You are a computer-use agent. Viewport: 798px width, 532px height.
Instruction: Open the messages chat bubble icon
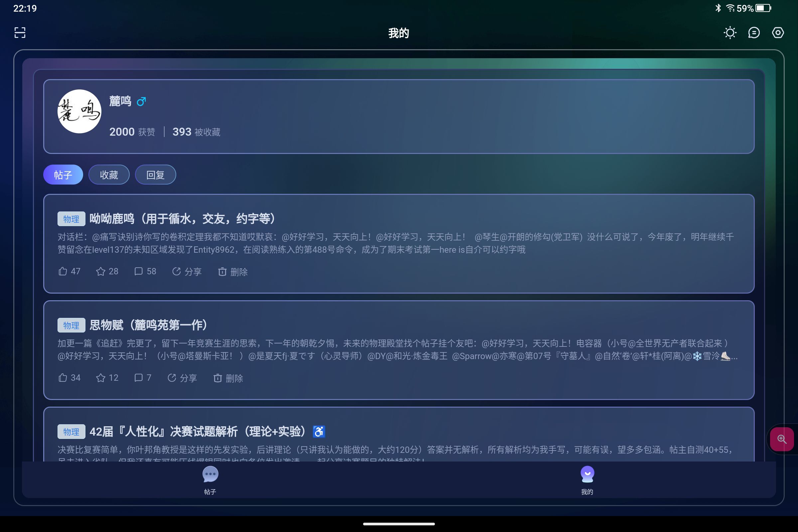coord(753,33)
